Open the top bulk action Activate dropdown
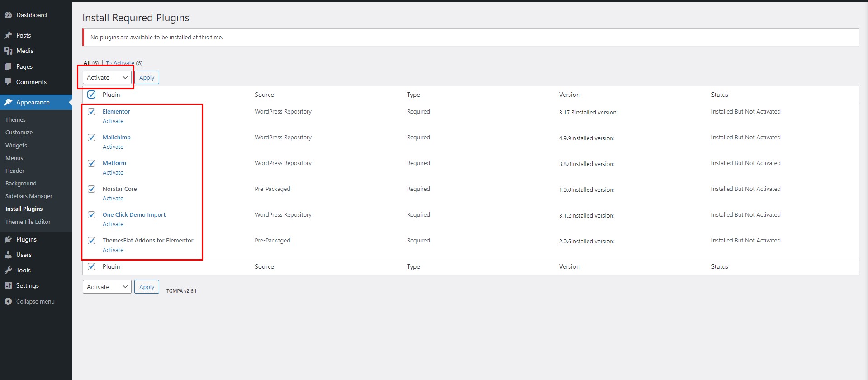 tap(107, 77)
